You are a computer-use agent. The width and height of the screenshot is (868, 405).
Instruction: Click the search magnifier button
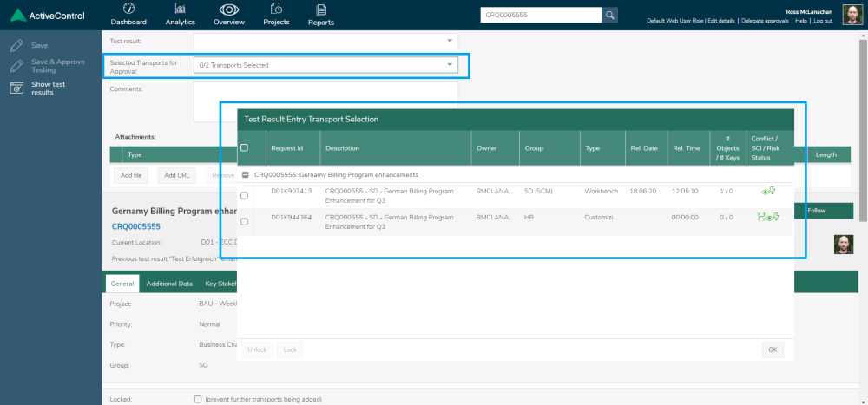pos(609,15)
